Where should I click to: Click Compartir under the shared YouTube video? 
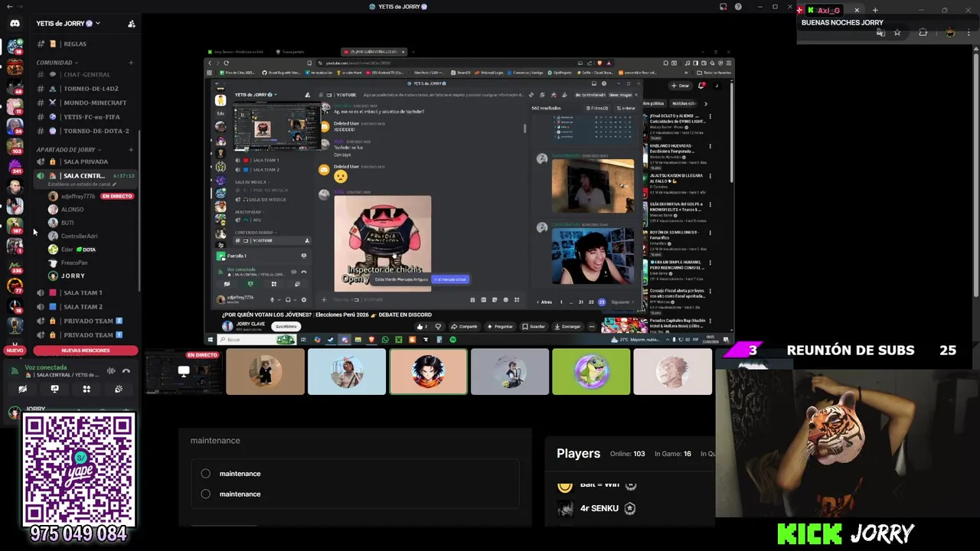point(464,326)
